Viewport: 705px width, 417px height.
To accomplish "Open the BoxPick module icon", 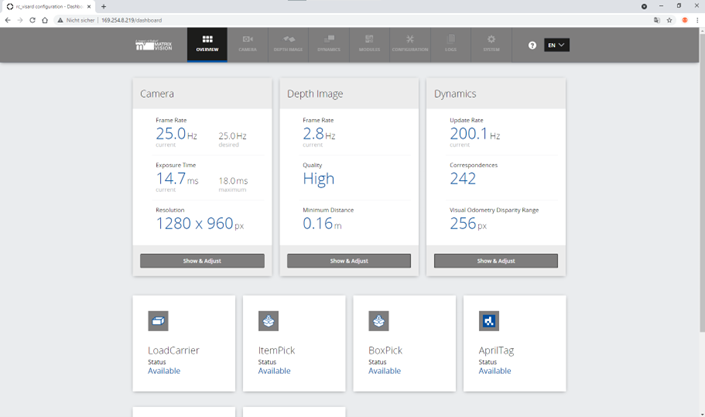I will click(x=378, y=321).
